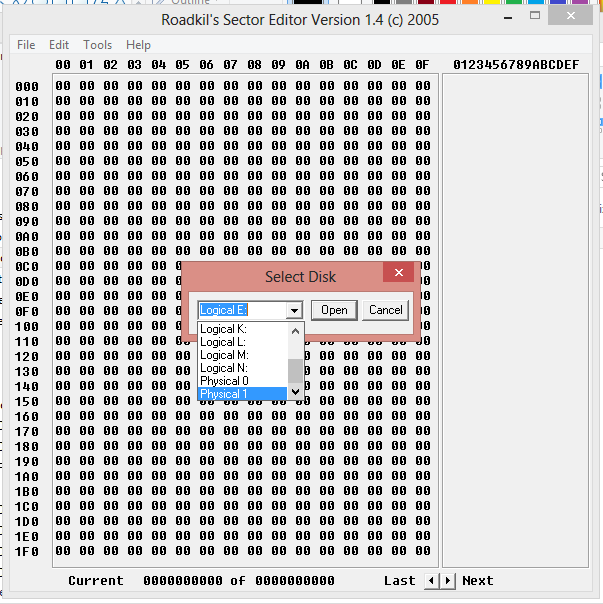This screenshot has height=604, width=603.
Task: Choose Physical 1 in the disk list
Action: coord(242,394)
